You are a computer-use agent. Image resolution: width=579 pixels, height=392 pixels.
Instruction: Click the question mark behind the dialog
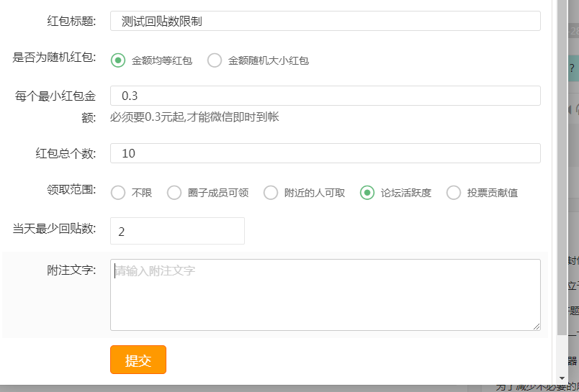coord(572,68)
